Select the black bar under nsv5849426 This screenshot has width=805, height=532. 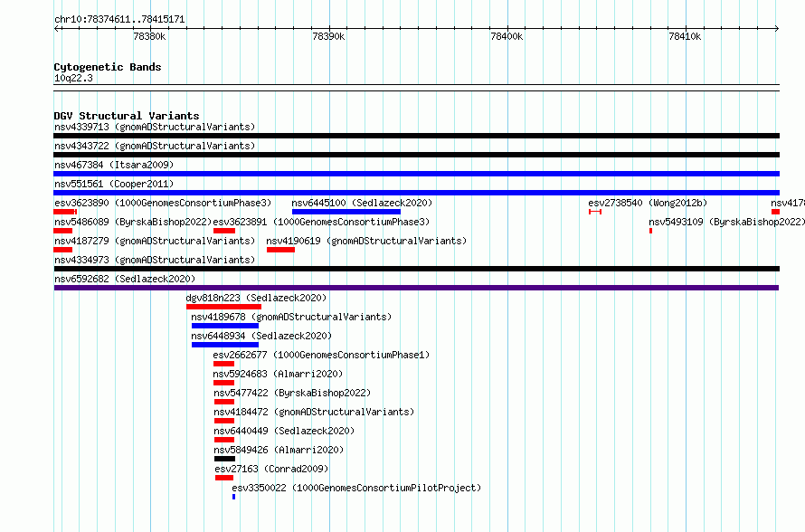coord(225,459)
